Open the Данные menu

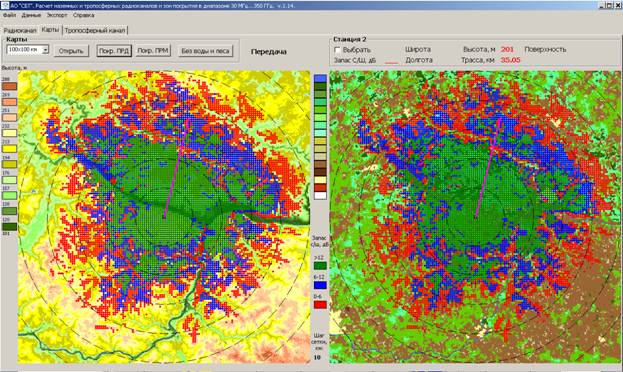(31, 15)
